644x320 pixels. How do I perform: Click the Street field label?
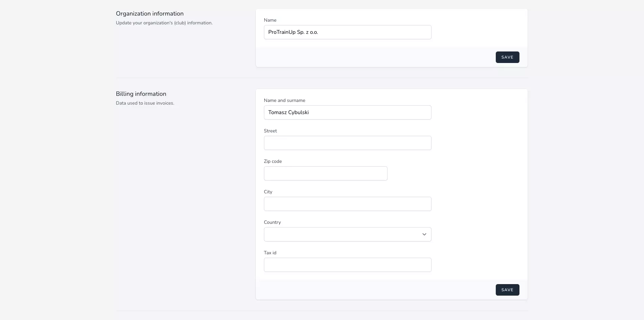click(270, 131)
